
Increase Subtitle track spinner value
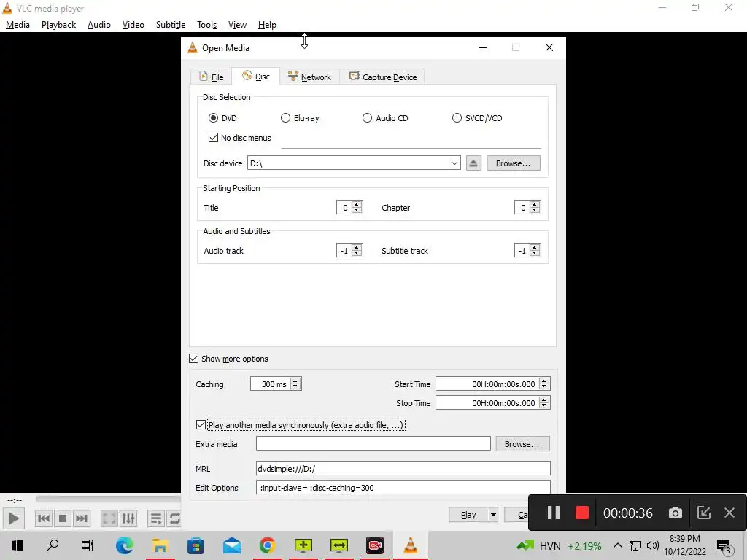pos(535,248)
